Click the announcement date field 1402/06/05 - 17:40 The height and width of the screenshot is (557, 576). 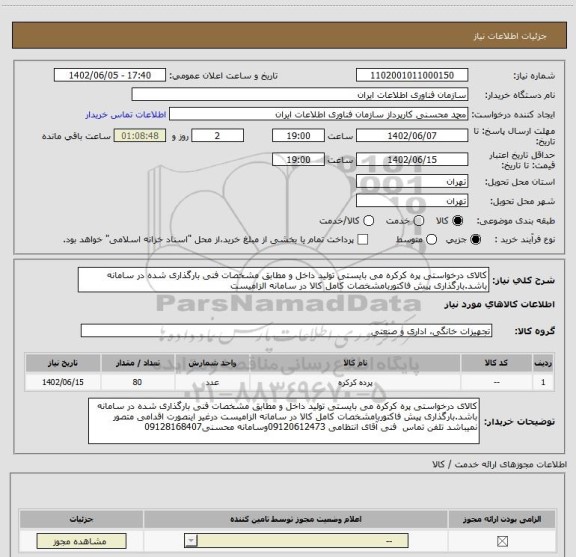point(110,75)
